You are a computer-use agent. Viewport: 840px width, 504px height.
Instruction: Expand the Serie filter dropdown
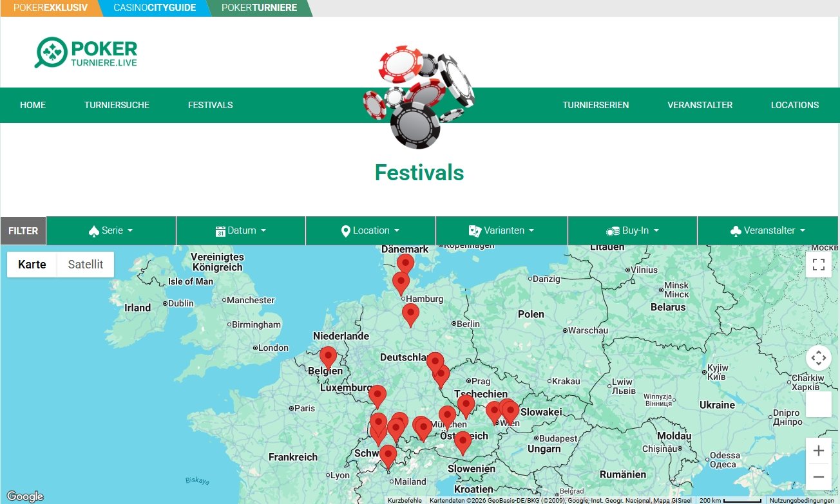(x=111, y=231)
